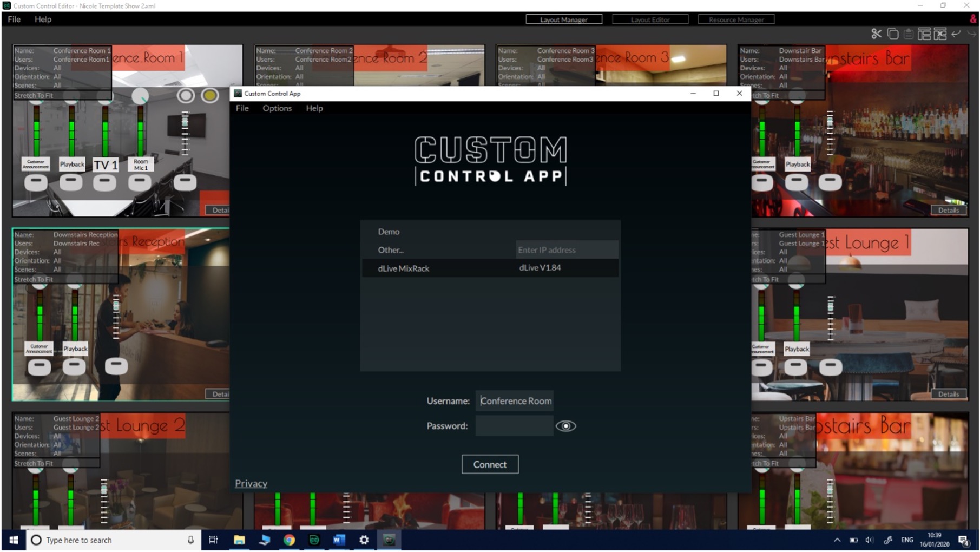Show password with the eye icon
This screenshot has width=980, height=552.
point(565,426)
